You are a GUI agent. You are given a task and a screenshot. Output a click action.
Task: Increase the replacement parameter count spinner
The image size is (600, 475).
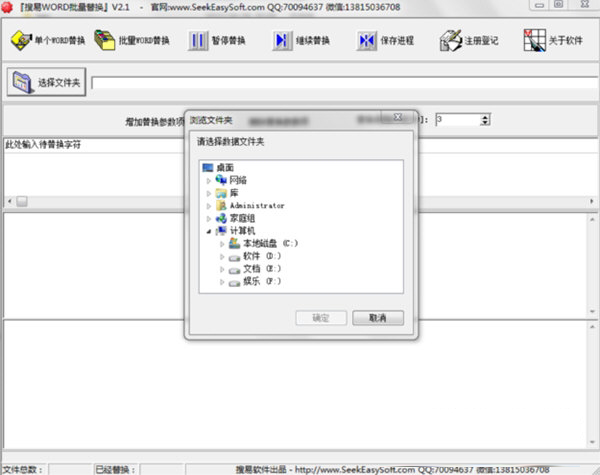486,117
